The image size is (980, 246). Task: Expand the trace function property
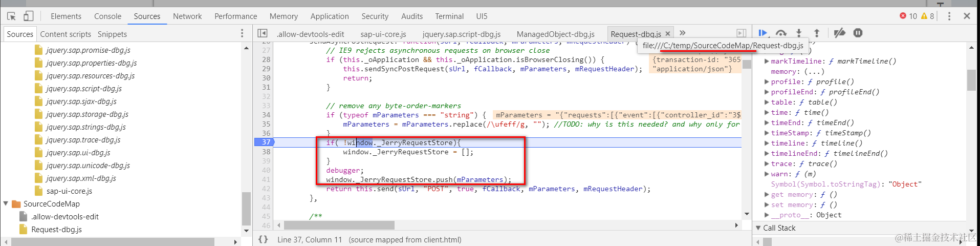767,163
